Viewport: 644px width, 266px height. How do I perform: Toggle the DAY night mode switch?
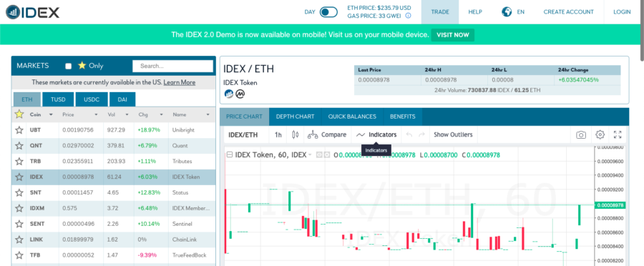[x=328, y=12]
